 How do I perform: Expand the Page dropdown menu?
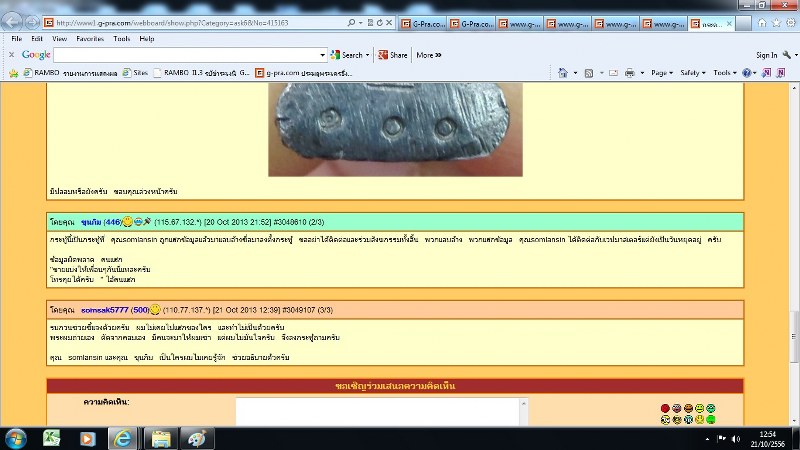coord(661,73)
